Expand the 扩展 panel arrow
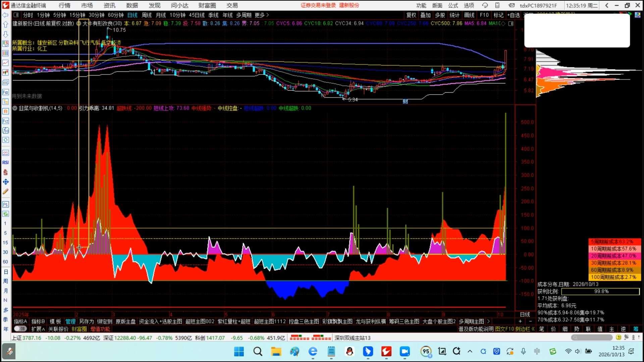 [38, 329]
